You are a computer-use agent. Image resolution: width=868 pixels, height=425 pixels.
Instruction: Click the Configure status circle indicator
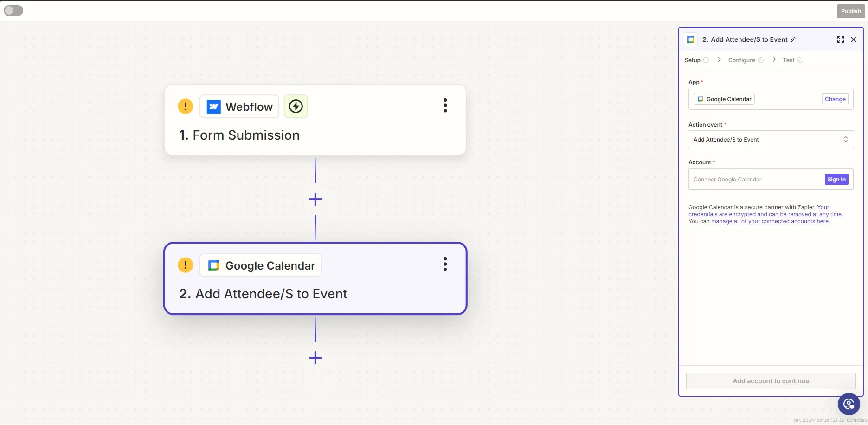click(x=761, y=60)
